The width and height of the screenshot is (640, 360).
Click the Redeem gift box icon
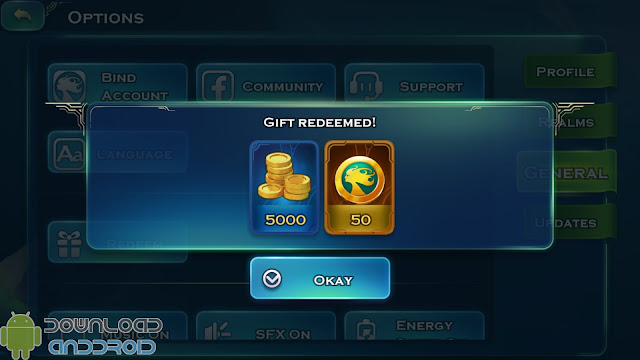click(69, 244)
